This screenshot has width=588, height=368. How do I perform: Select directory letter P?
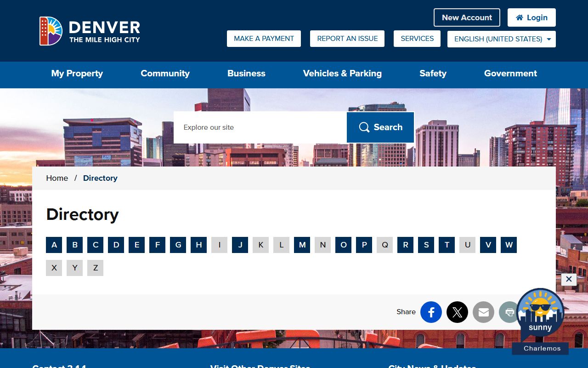pos(364,245)
